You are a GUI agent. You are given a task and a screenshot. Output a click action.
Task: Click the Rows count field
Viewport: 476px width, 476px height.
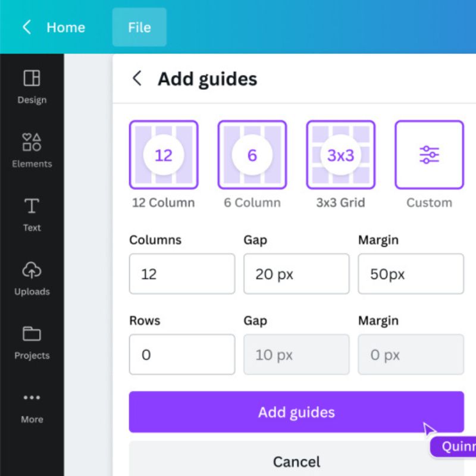click(x=181, y=355)
